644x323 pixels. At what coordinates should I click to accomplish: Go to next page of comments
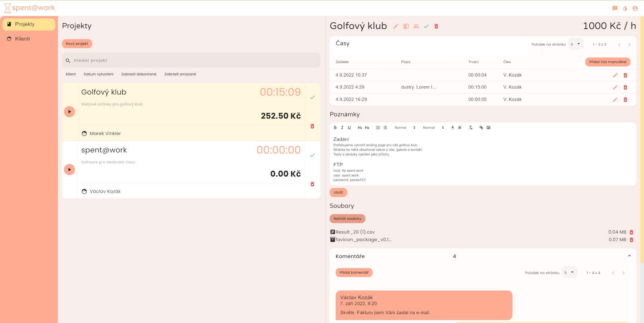click(x=623, y=273)
